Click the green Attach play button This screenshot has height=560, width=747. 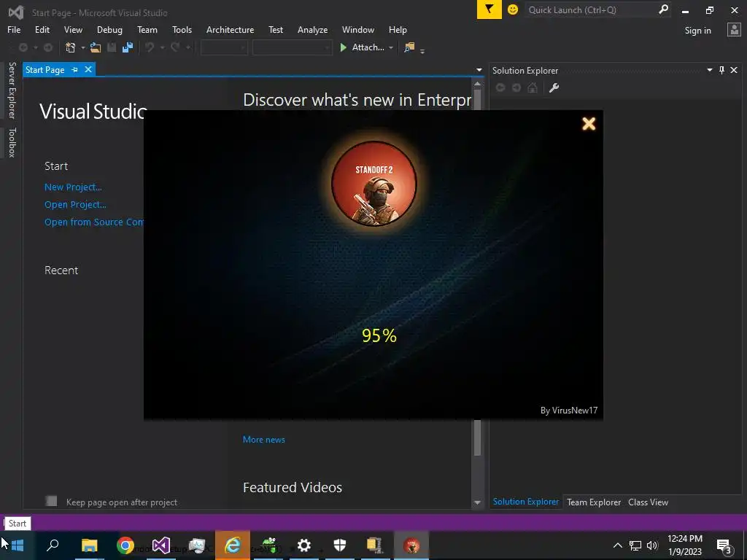pos(343,47)
